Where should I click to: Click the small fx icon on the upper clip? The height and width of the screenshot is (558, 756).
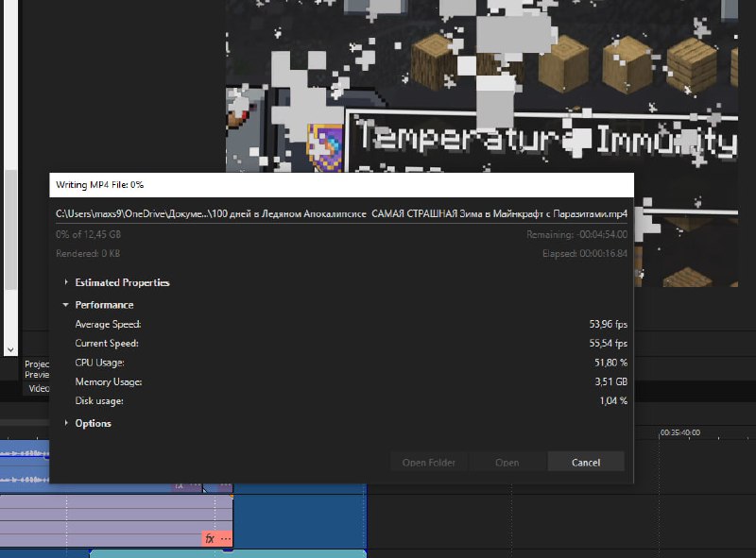coord(179,486)
